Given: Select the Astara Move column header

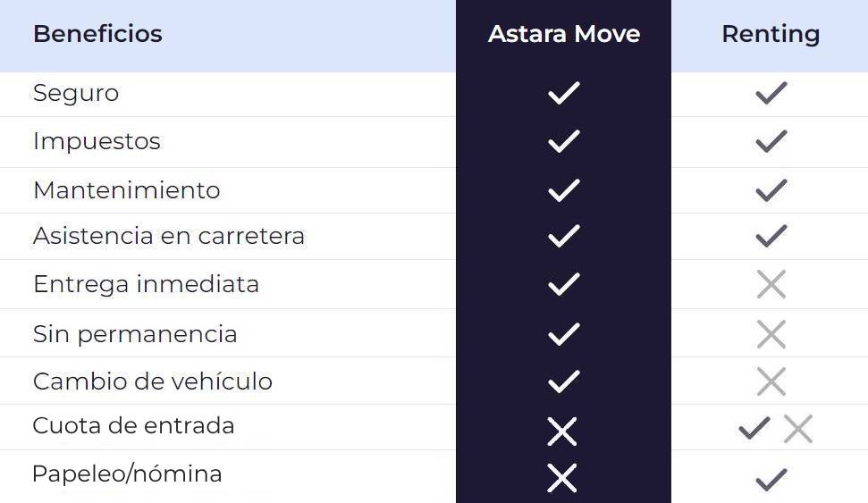Looking at the screenshot, I should pos(563,35).
